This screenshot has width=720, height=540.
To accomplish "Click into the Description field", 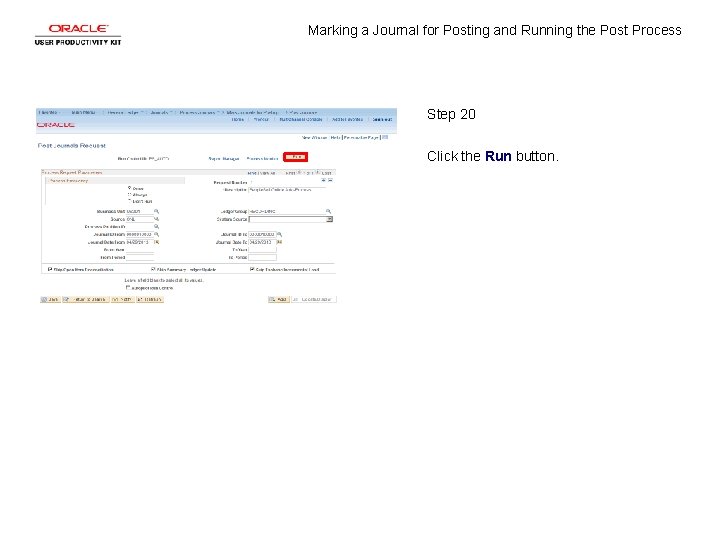I will click(287, 190).
